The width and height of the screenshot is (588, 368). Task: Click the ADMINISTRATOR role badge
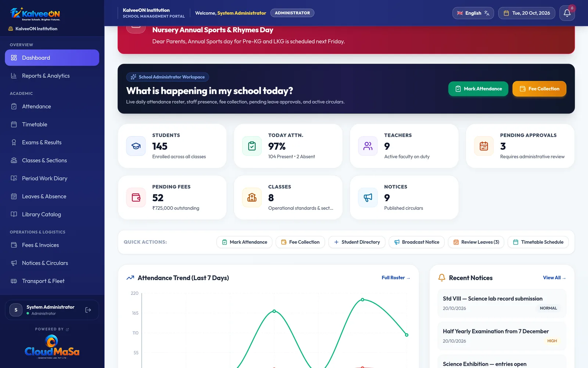pos(292,13)
